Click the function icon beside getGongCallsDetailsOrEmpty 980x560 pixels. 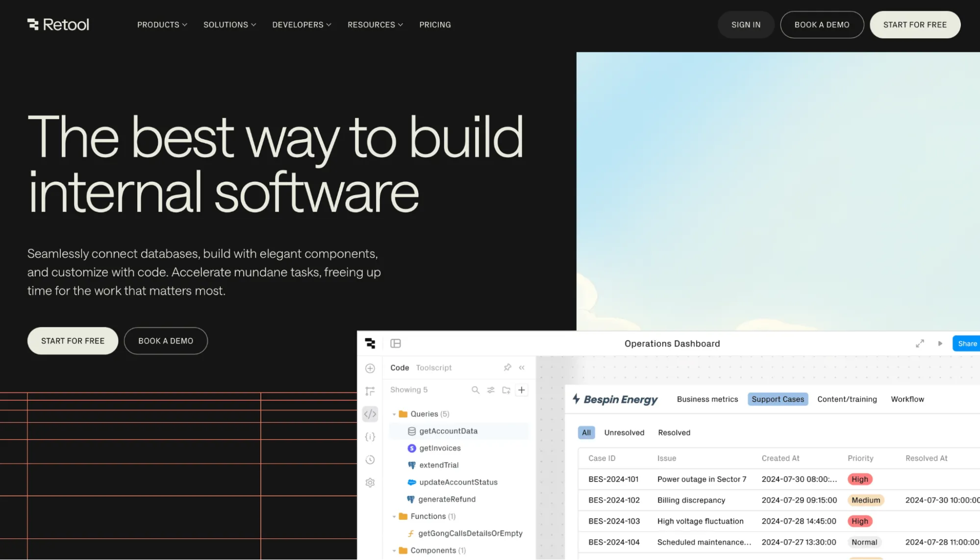tap(411, 534)
